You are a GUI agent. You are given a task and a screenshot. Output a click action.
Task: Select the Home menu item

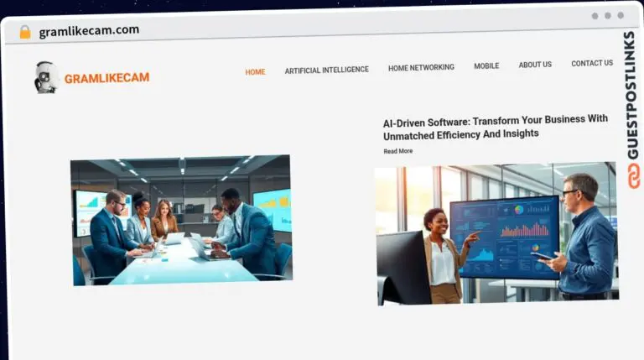tap(255, 72)
